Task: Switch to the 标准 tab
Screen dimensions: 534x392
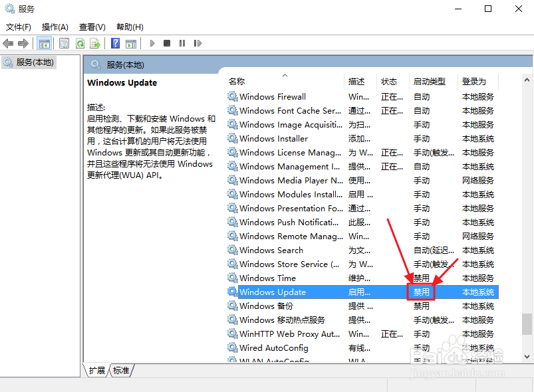Action: pos(121,370)
